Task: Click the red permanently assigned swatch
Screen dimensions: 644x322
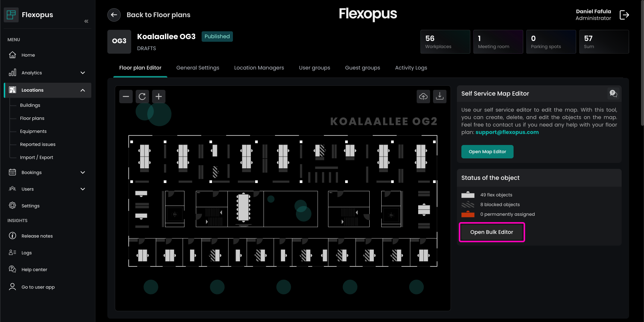Action: click(x=468, y=214)
